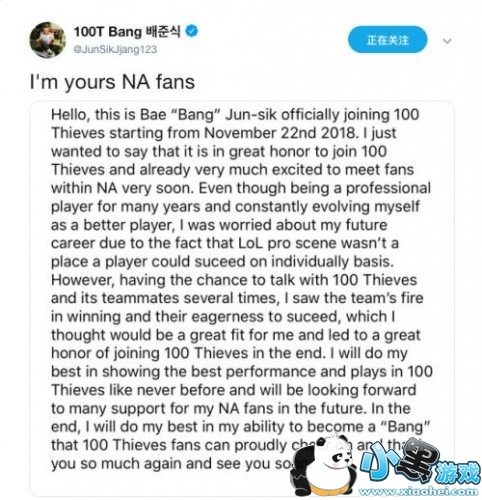Click the tweet text "I'm yours NA fans"

[112, 82]
